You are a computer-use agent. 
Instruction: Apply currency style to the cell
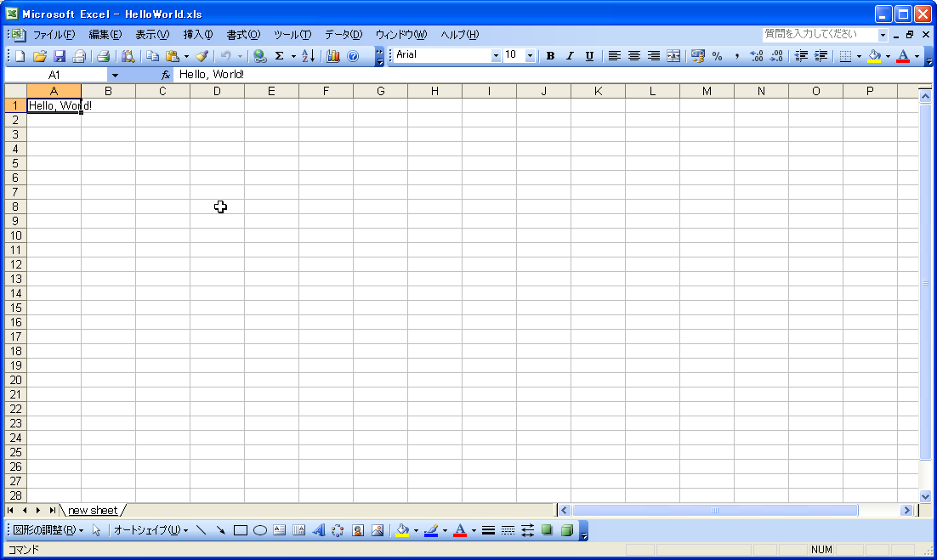coord(697,56)
